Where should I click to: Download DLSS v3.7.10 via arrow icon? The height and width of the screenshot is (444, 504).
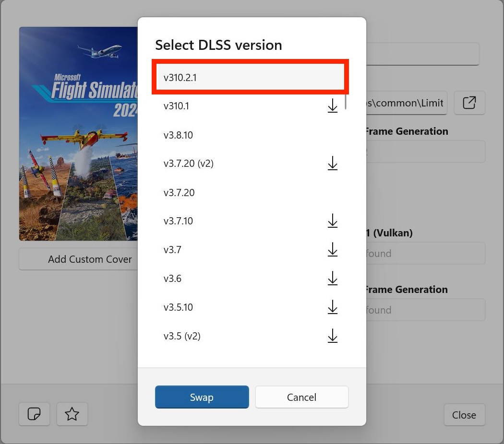(332, 221)
